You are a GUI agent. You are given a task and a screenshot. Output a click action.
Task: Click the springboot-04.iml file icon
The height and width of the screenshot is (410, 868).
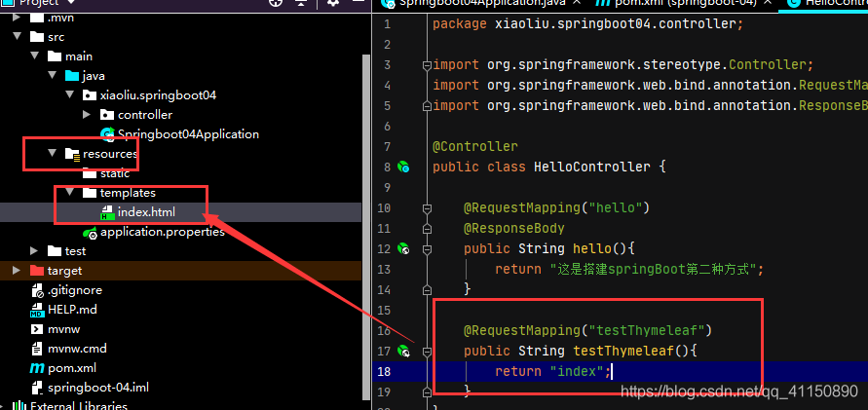37,388
